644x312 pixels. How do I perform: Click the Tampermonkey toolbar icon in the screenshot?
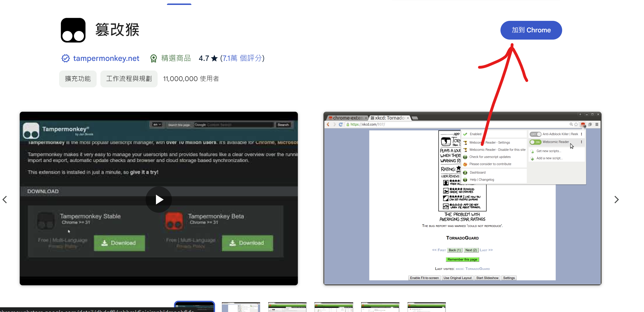tap(583, 125)
